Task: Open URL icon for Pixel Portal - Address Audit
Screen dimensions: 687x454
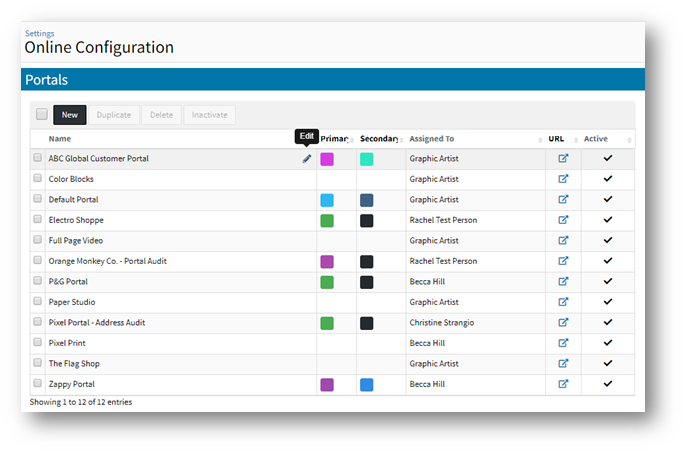Action: click(x=563, y=322)
